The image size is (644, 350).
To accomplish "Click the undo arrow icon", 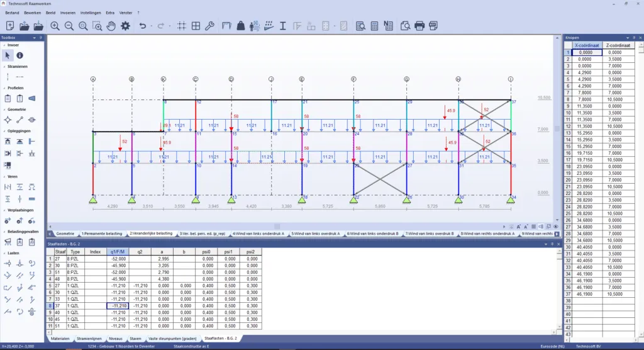I will coord(143,26).
